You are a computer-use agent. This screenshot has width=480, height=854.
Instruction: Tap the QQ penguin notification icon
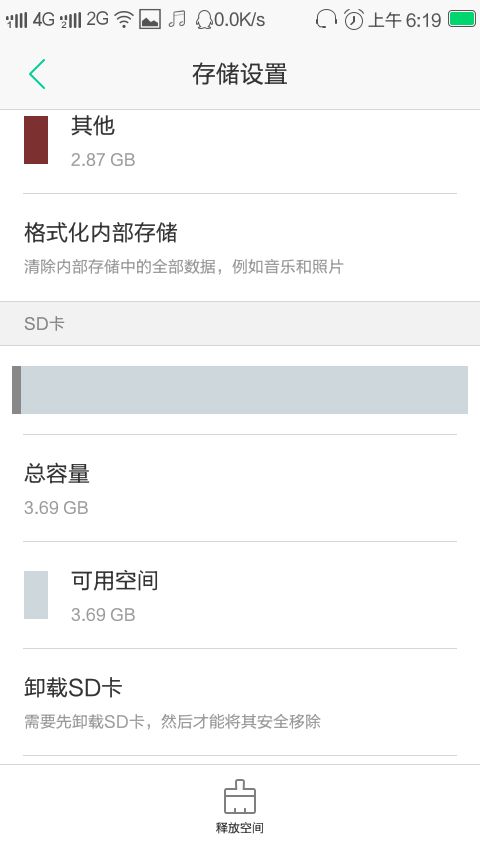[x=203, y=20]
